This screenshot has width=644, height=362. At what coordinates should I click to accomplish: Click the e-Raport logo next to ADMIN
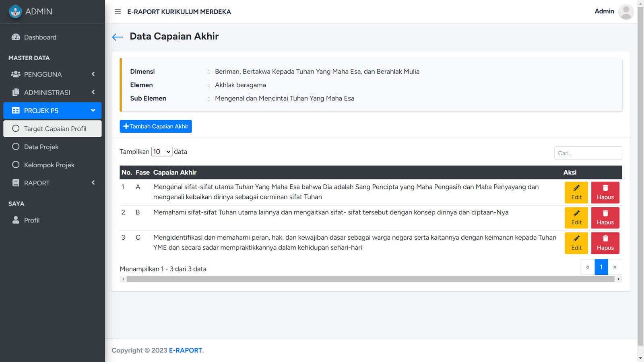pyautogui.click(x=15, y=12)
